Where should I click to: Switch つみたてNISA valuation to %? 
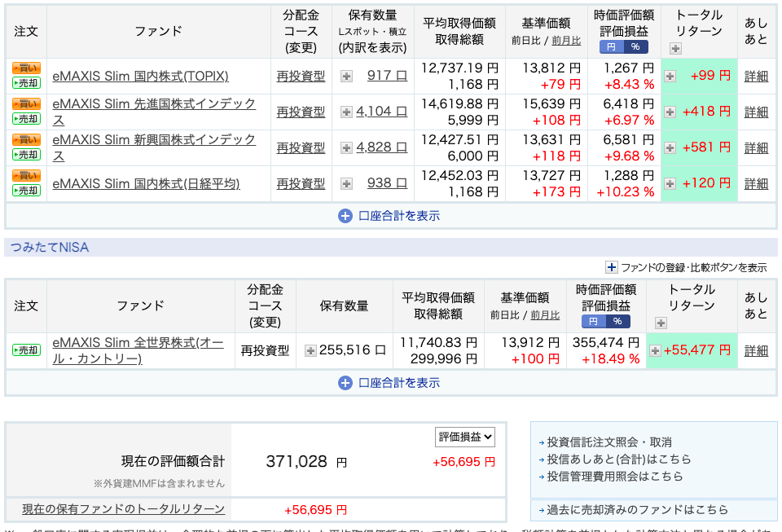(x=617, y=322)
